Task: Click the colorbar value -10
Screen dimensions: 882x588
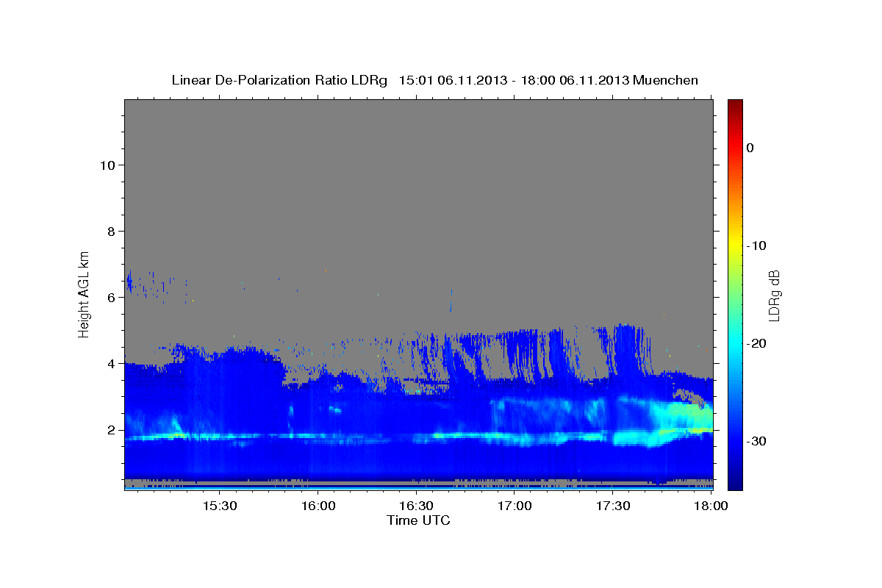Action: [x=756, y=245]
